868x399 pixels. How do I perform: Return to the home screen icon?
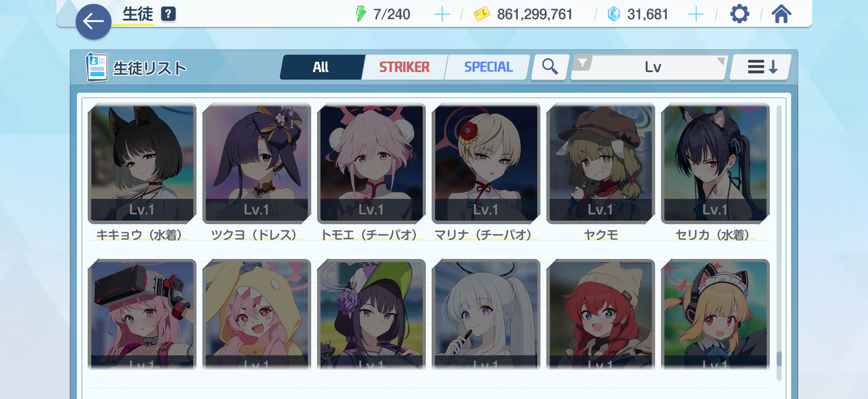point(781,14)
